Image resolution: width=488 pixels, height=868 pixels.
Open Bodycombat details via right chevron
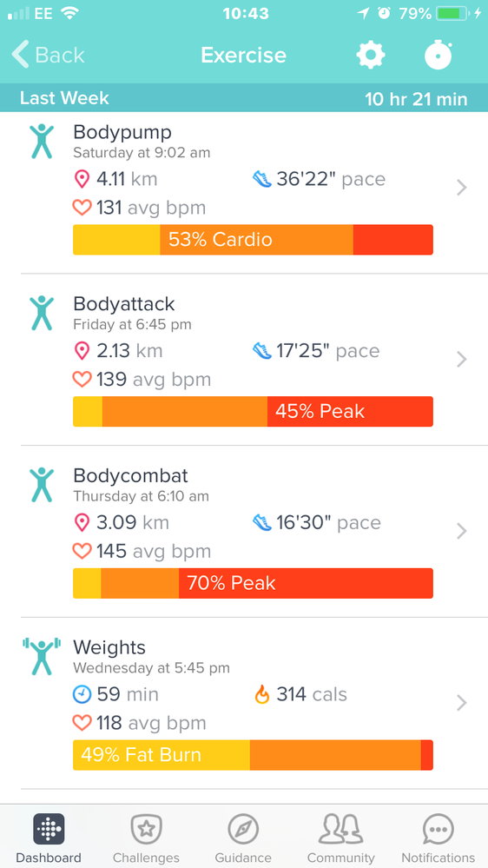click(x=462, y=532)
